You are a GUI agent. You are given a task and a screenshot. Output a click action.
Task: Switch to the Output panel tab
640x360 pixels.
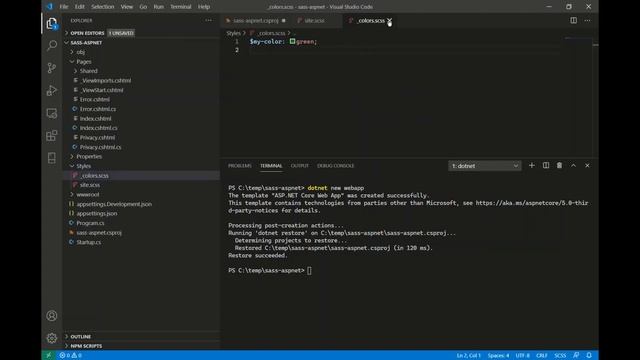tap(300, 166)
